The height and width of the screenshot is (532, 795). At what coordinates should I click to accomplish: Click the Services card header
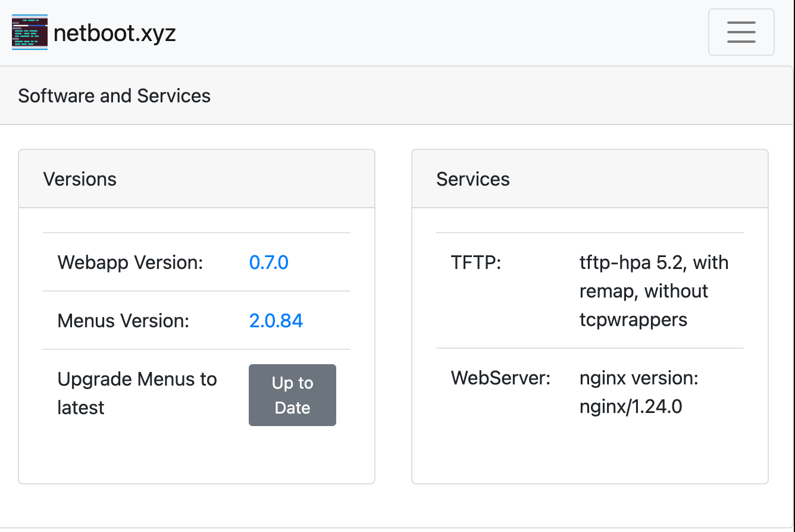point(590,179)
